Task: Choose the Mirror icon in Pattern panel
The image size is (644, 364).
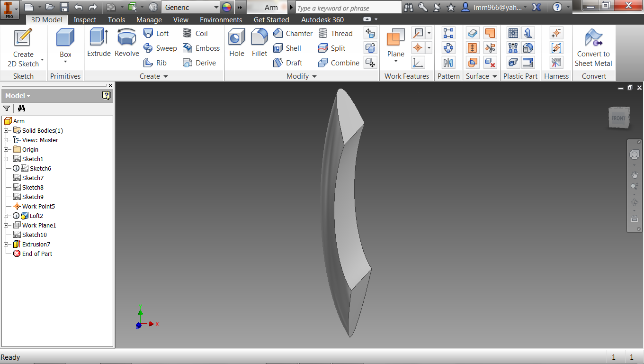Action: coord(448,63)
